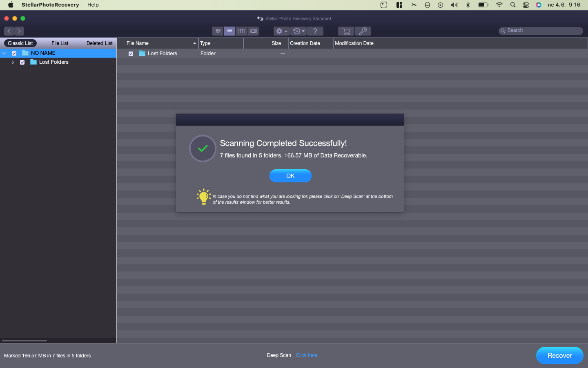Image resolution: width=588 pixels, height=368 pixels.
Task: Switch to the Deleted List tab
Action: (100, 43)
